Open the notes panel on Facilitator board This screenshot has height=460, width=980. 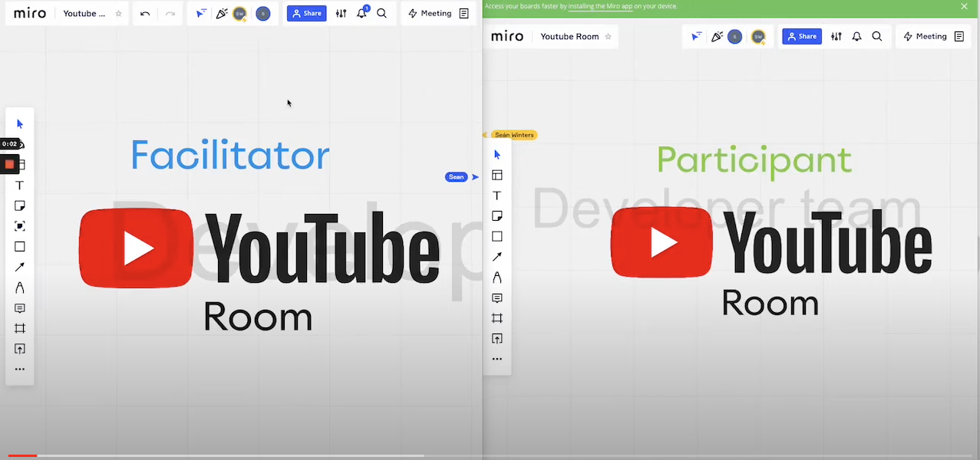[464, 14]
